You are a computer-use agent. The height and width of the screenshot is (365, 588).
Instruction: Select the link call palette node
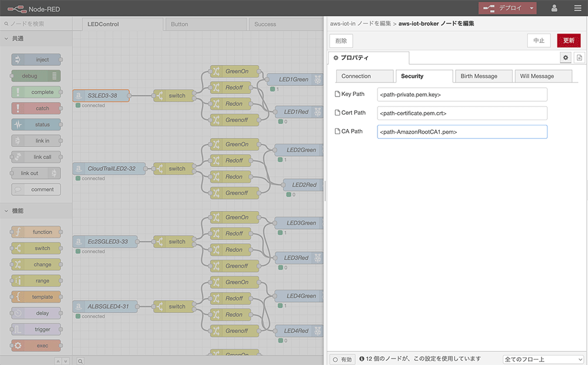[36, 157]
